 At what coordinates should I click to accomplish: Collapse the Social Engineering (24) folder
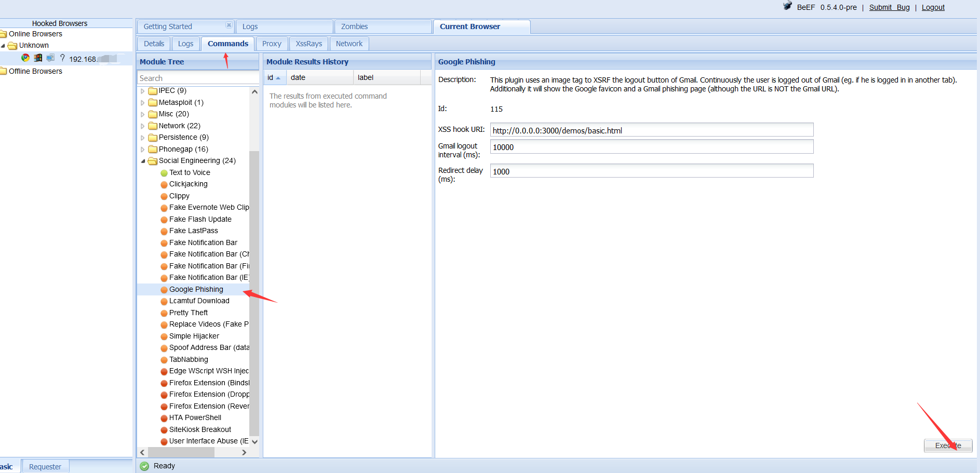coord(143,161)
